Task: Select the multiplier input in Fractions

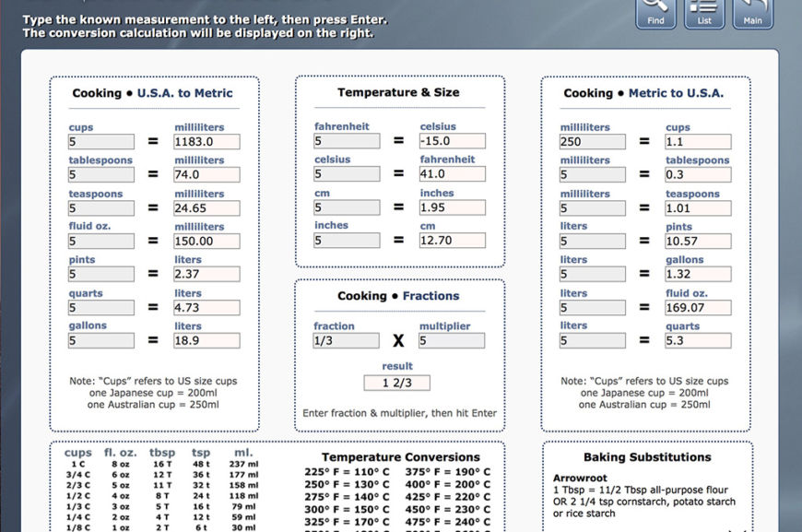Action: (x=452, y=340)
